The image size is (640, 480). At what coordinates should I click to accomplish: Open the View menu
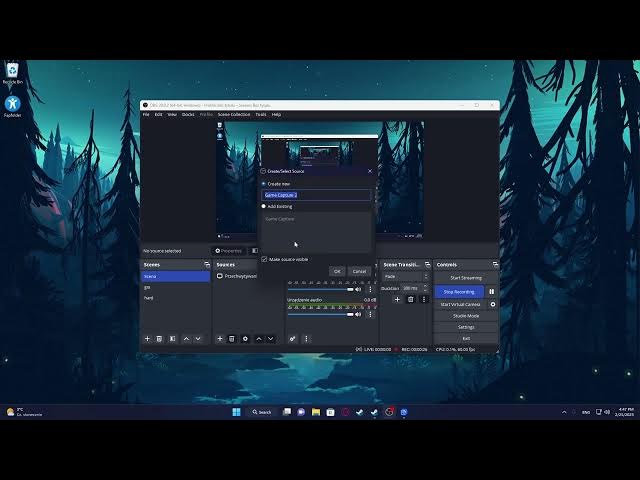click(172, 114)
